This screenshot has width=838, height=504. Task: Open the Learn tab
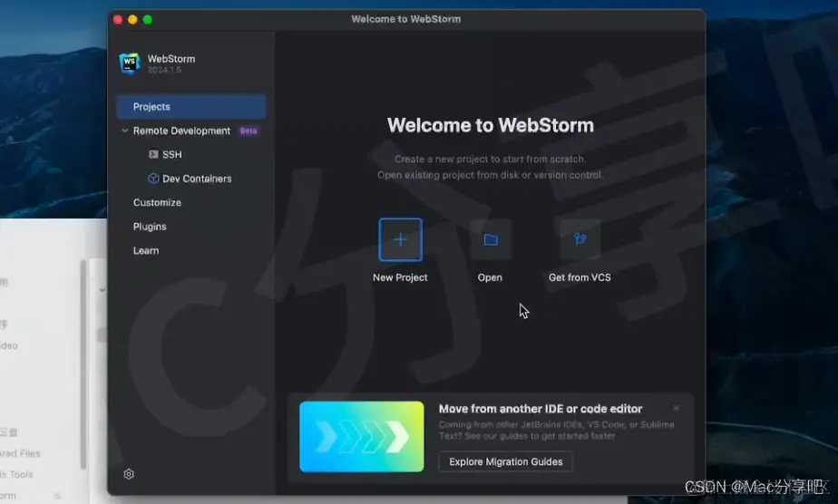tap(146, 250)
